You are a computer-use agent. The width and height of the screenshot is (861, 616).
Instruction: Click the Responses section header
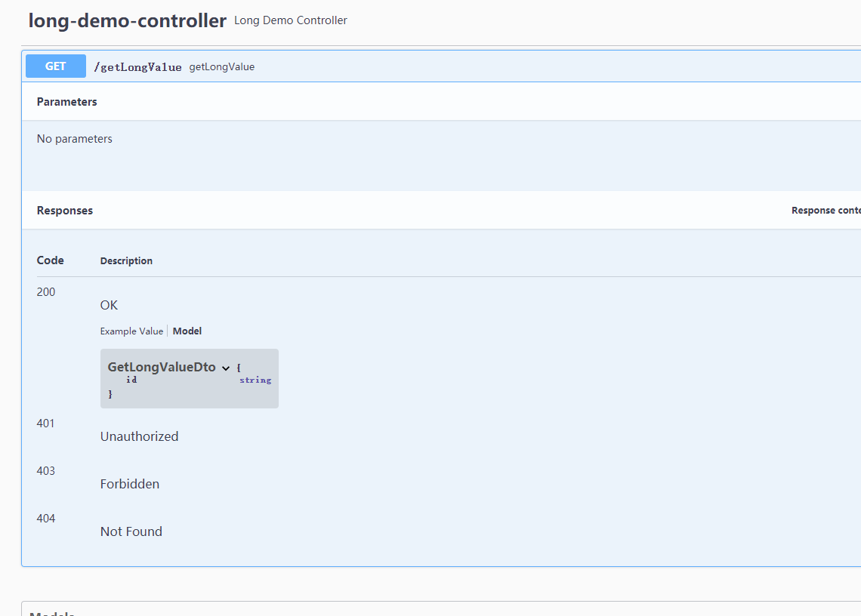[x=65, y=211]
